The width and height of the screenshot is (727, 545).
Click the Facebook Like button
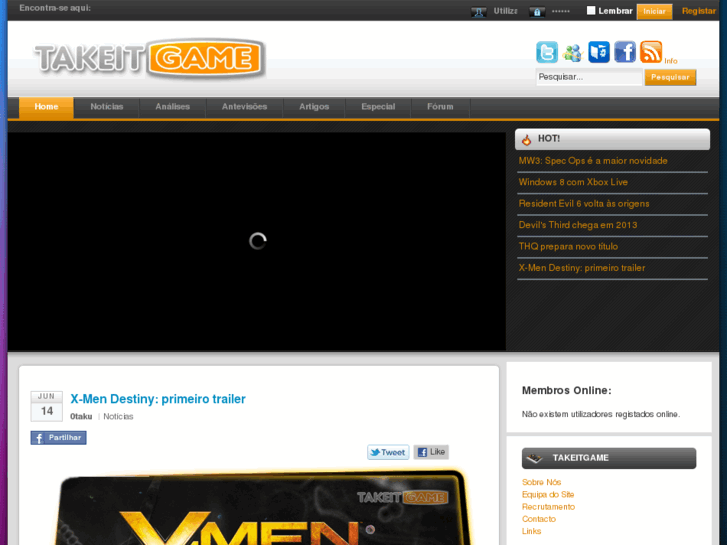[x=431, y=452]
